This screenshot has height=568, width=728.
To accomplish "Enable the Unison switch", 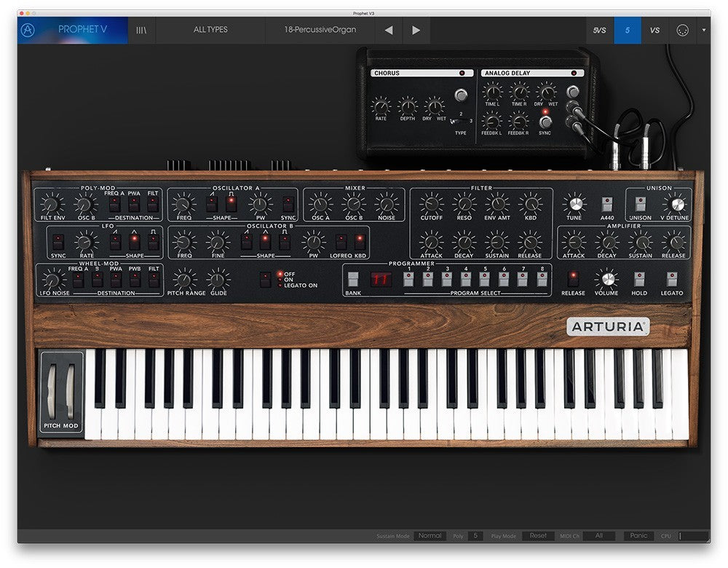I will 640,204.
